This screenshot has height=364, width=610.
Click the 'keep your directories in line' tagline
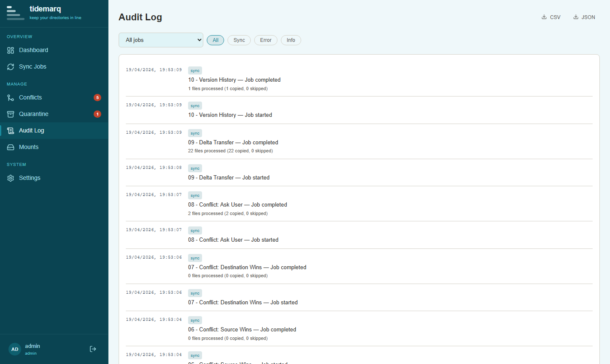coord(55,18)
